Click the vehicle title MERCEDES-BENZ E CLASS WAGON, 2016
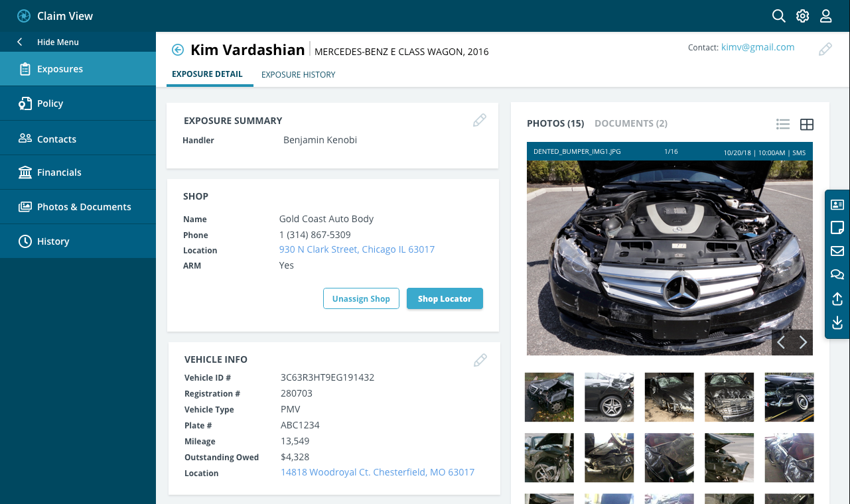This screenshot has width=850, height=504. point(401,52)
